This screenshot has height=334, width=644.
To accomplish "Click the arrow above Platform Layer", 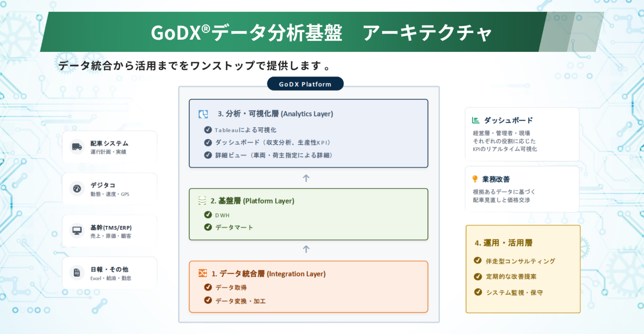I will coord(306,178).
